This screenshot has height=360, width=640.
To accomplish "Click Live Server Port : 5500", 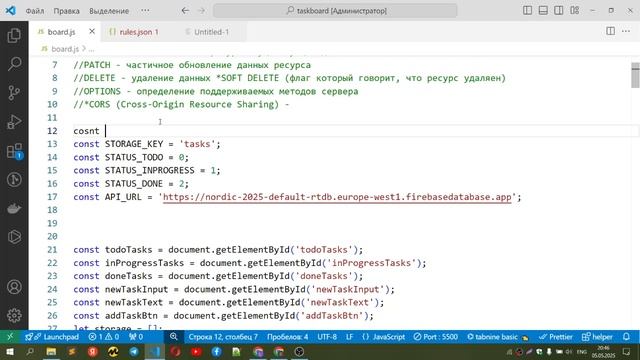I will (x=436, y=337).
